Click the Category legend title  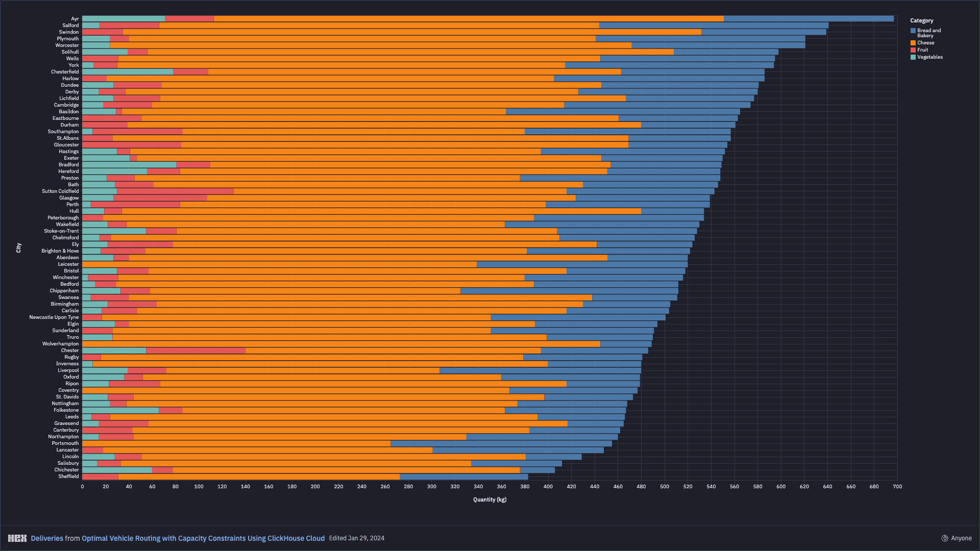tap(921, 20)
